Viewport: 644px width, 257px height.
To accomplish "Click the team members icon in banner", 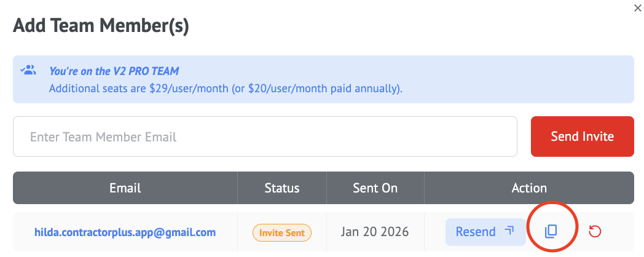I will click(28, 70).
